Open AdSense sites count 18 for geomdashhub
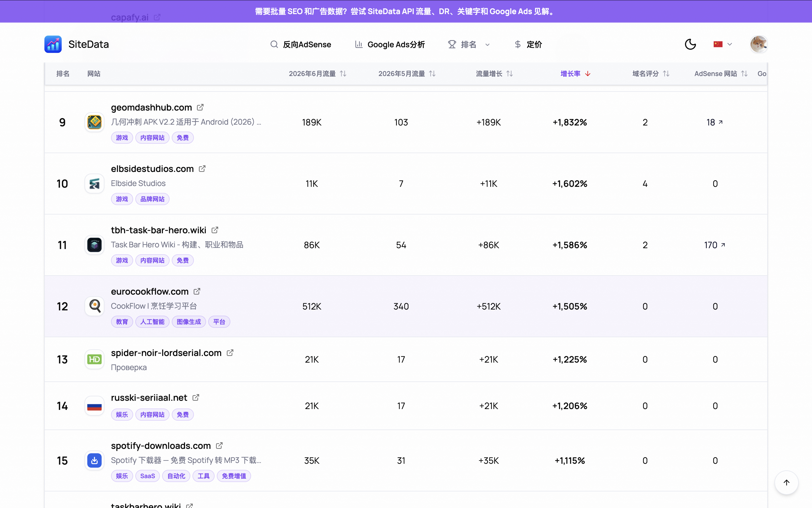The image size is (812, 508). point(715,122)
